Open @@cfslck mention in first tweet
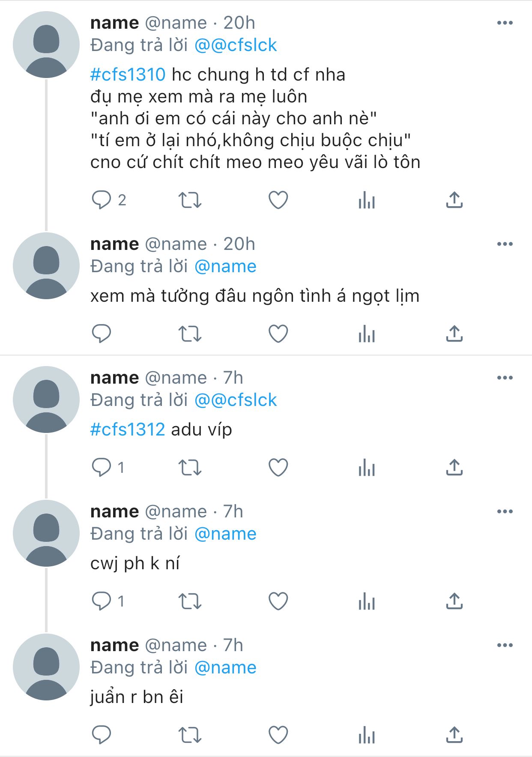The width and height of the screenshot is (532, 757). [x=236, y=45]
